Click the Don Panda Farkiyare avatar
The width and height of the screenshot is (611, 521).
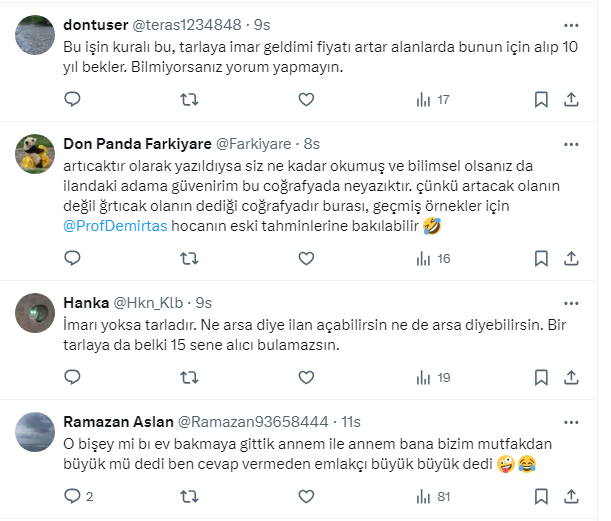pyautogui.click(x=36, y=155)
